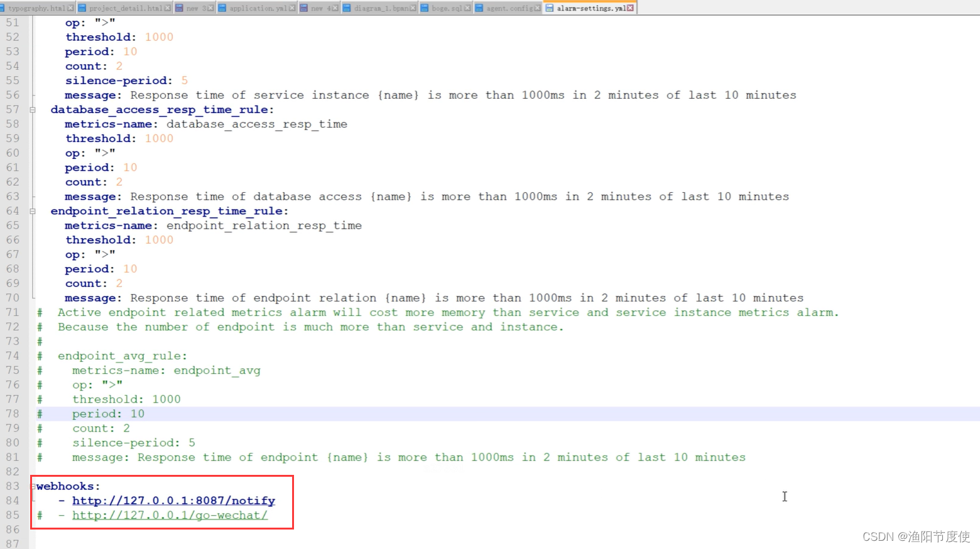This screenshot has width=980, height=549.
Task: Click commented silence-period: 5 on line 80
Action: point(134,443)
